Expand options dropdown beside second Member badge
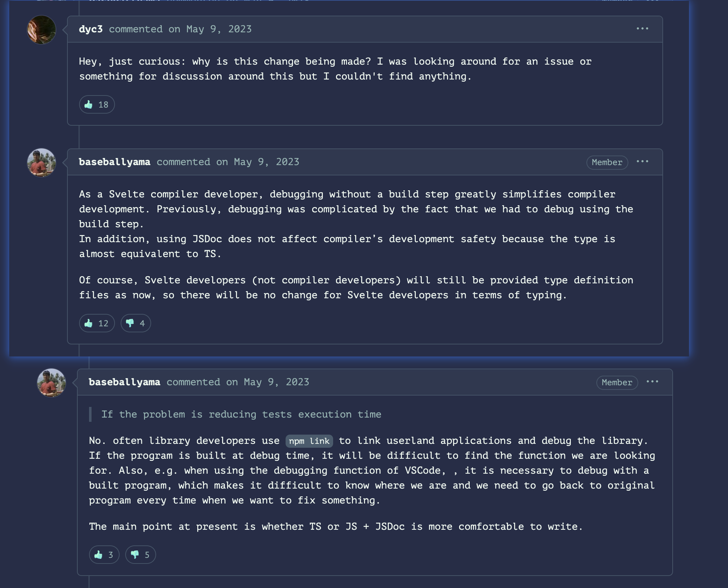 [653, 382]
